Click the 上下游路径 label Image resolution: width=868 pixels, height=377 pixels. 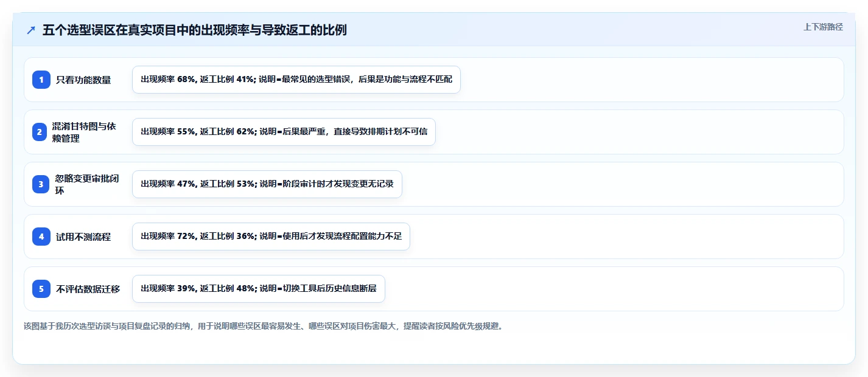(x=823, y=27)
